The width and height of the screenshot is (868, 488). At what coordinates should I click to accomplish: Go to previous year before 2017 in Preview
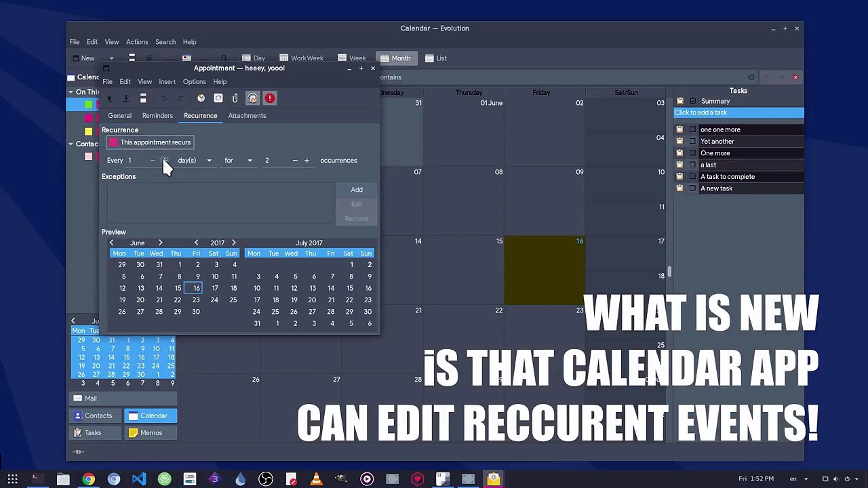196,243
